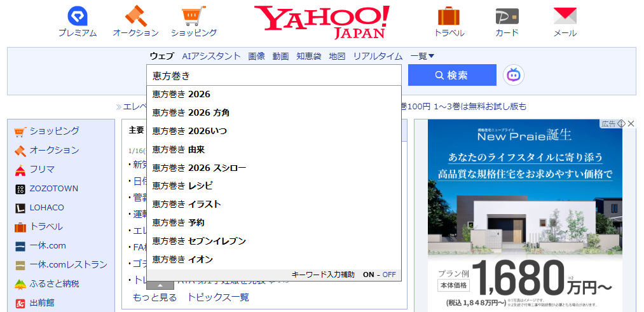The width and height of the screenshot is (644, 312).
Task: Click the sidebar フリマ tent icon
Action: coord(20,170)
